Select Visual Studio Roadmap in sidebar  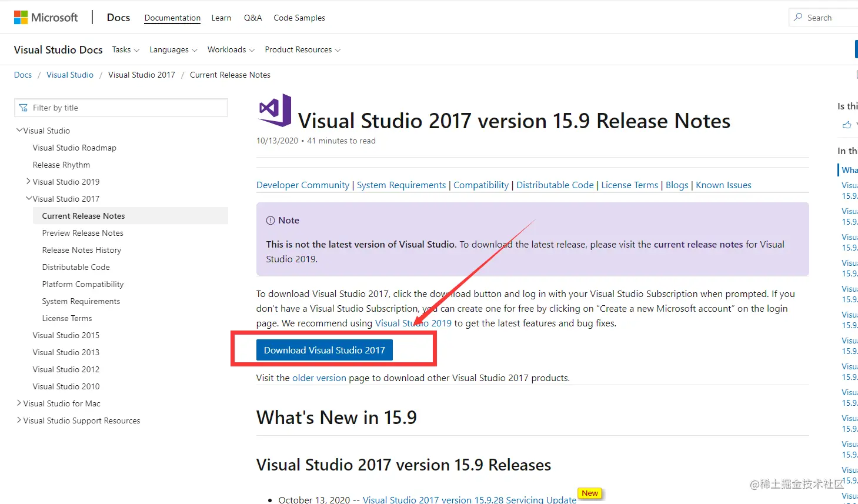pyautogui.click(x=75, y=148)
